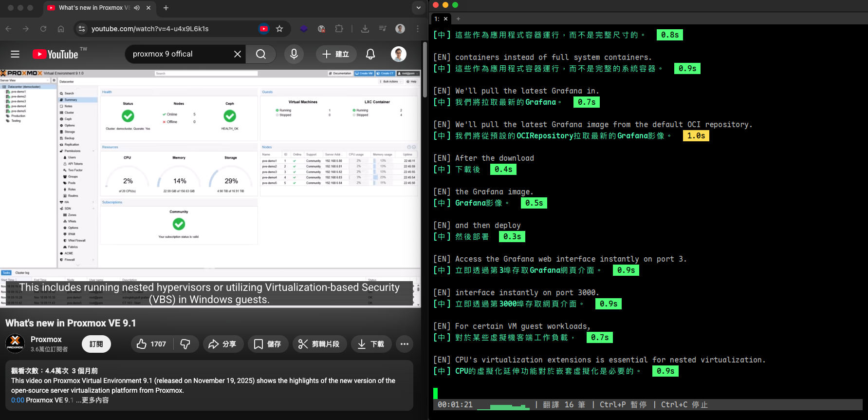868x420 pixels.
Task: Create a clip with 剪輯片段
Action: click(x=319, y=344)
